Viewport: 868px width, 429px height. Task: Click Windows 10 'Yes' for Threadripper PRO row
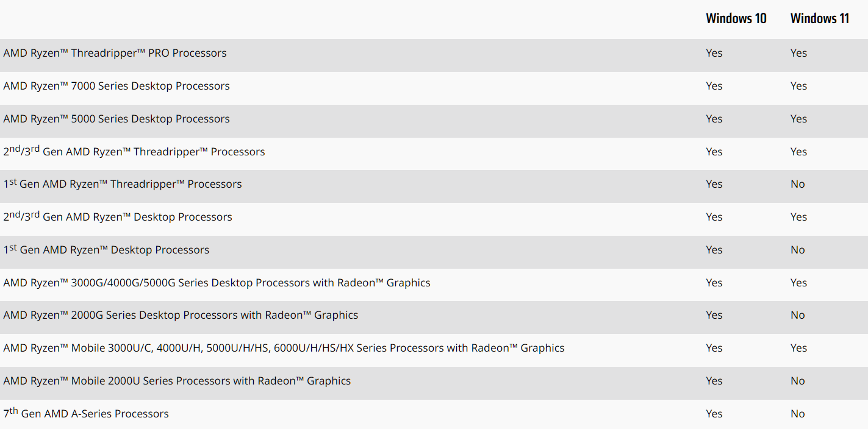714,53
